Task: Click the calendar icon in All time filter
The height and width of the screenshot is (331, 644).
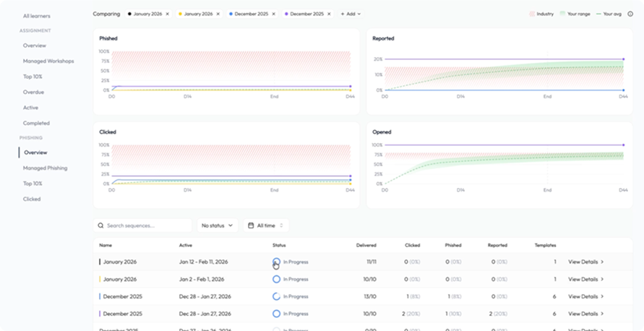Action: tap(251, 225)
